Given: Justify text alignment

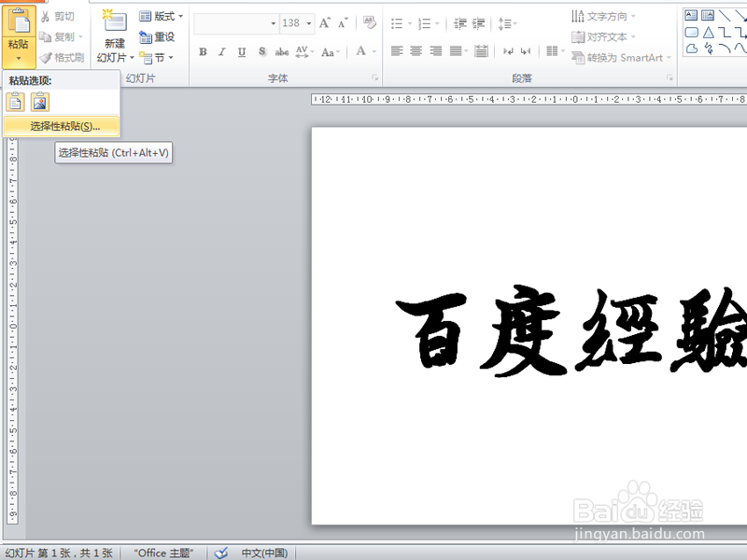Looking at the screenshot, I should 457,51.
